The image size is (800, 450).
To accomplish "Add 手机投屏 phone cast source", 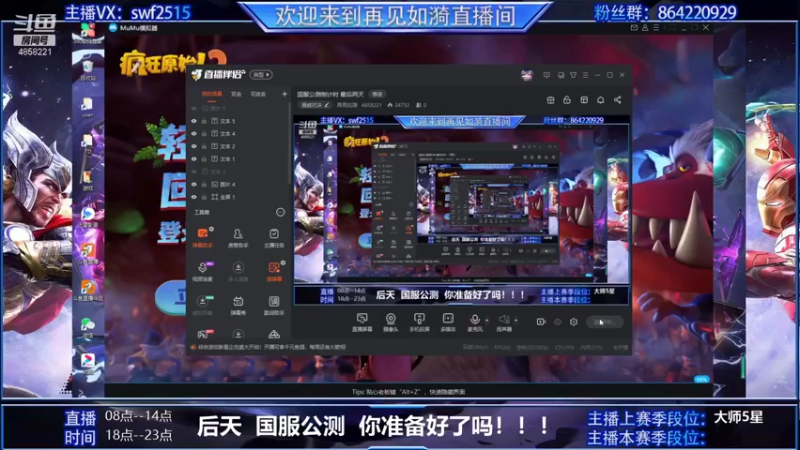I will tap(419, 322).
